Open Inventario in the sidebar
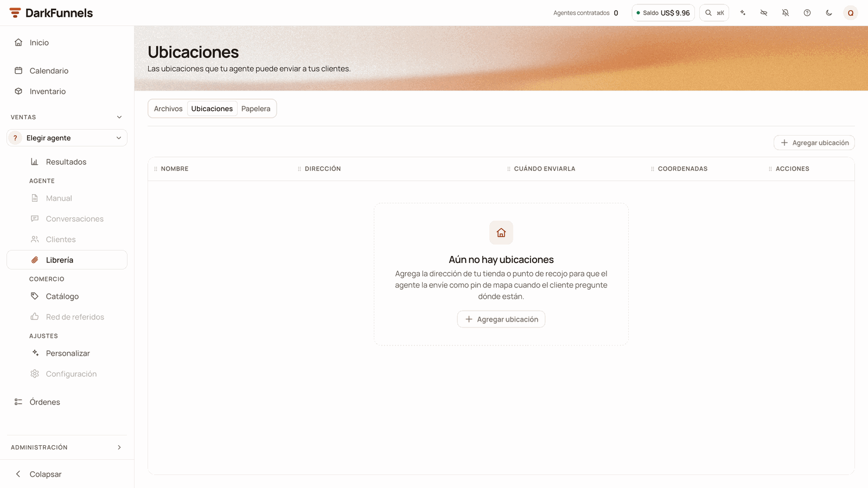Viewport: 868px width, 488px height. point(67,91)
